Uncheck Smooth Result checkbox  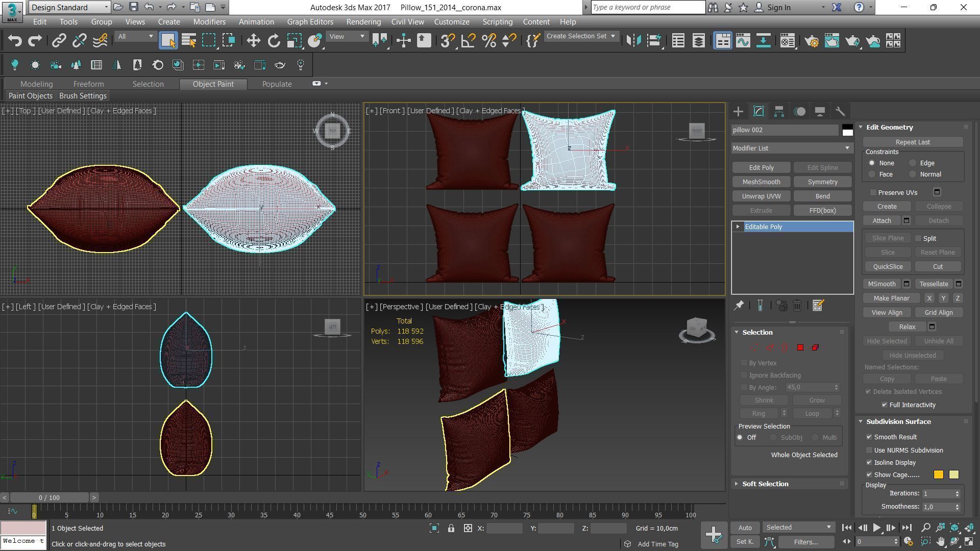tap(869, 437)
